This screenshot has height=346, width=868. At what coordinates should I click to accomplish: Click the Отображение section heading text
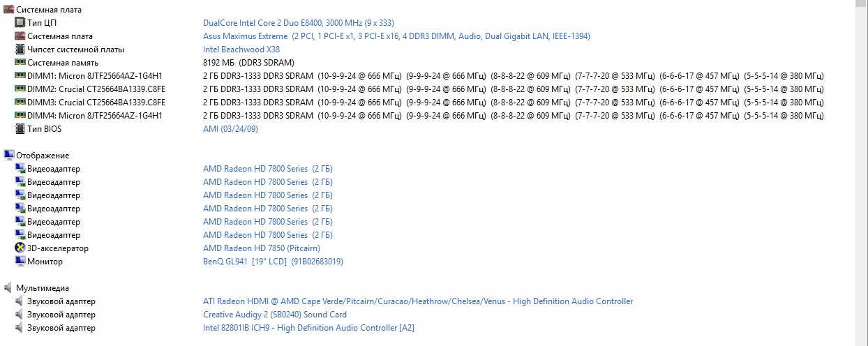pos(43,156)
